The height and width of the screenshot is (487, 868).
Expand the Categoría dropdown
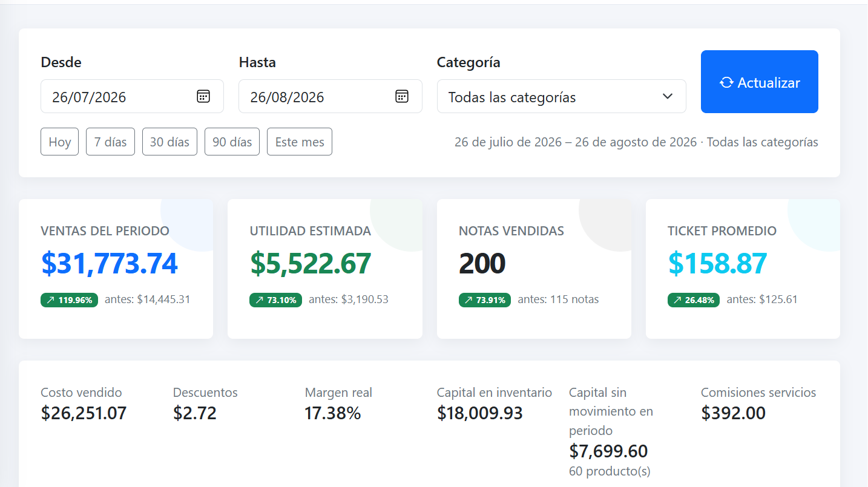pos(561,96)
